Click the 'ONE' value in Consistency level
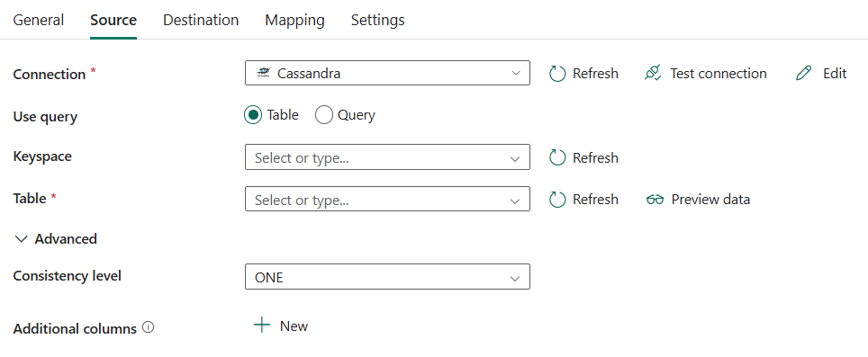This screenshot has height=357, width=868. 268,278
